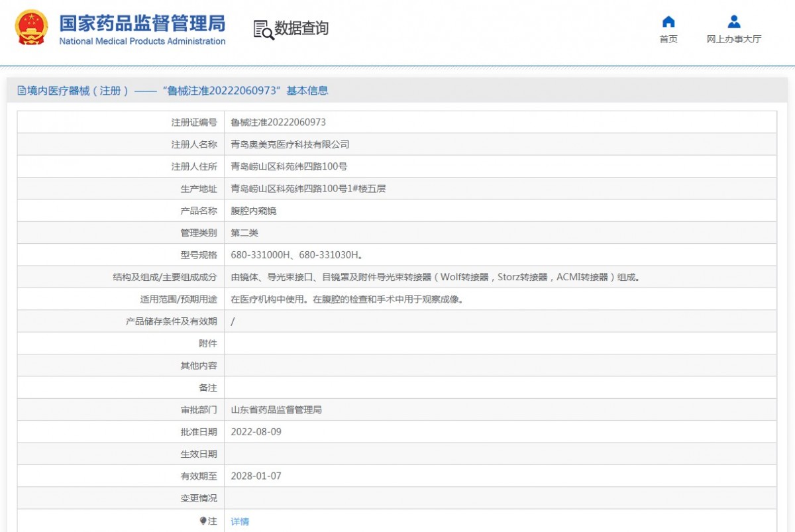795x532 pixels.
Task: Open the 首页 home icon
Action: point(668,21)
